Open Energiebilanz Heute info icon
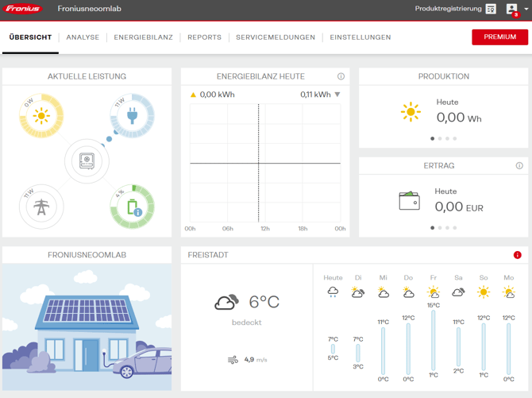The height and width of the screenshot is (398, 532). click(341, 76)
